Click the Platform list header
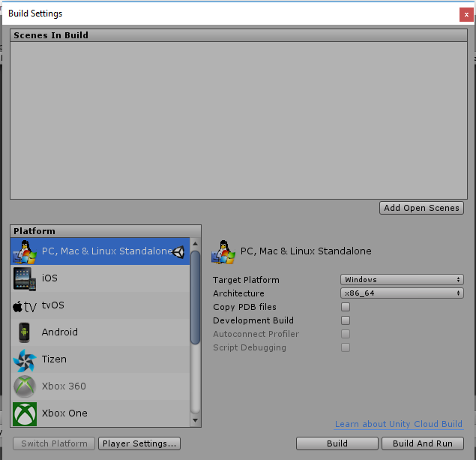Viewport: 476px width, 460px height. [106, 231]
